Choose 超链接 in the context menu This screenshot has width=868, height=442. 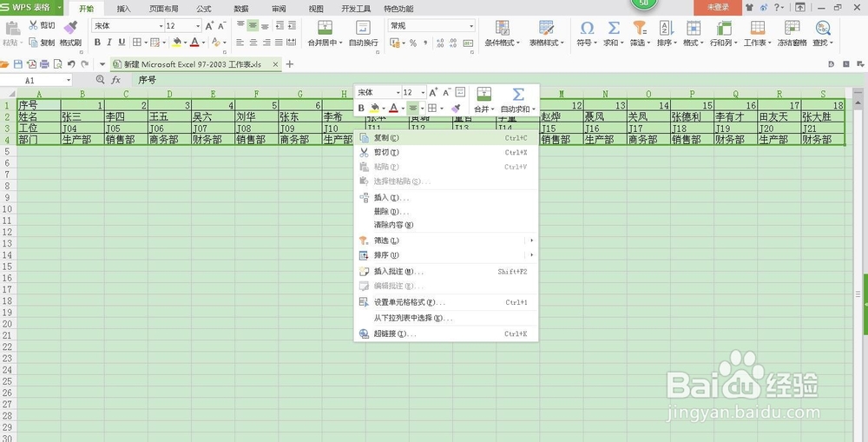point(446,334)
